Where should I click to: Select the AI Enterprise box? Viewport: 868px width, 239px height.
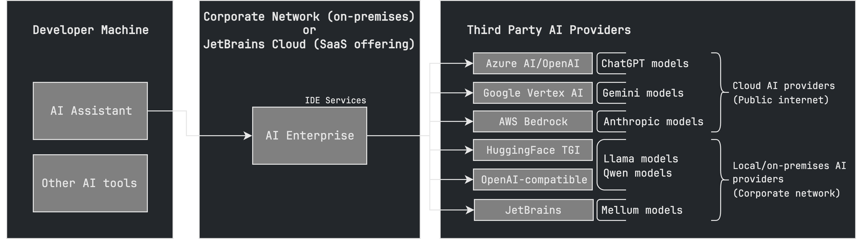click(x=310, y=136)
